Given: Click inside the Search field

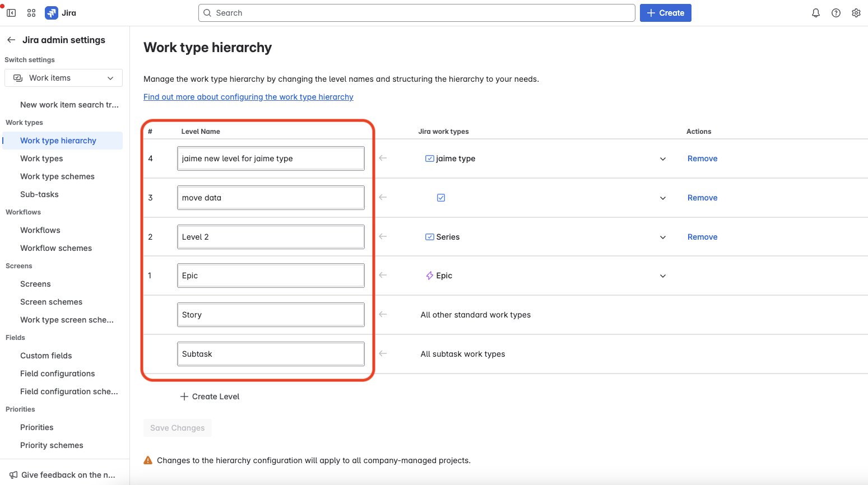Looking at the screenshot, I should pos(416,12).
